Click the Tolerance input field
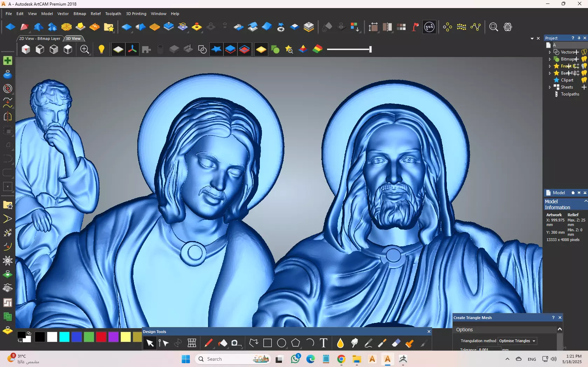 489,349
